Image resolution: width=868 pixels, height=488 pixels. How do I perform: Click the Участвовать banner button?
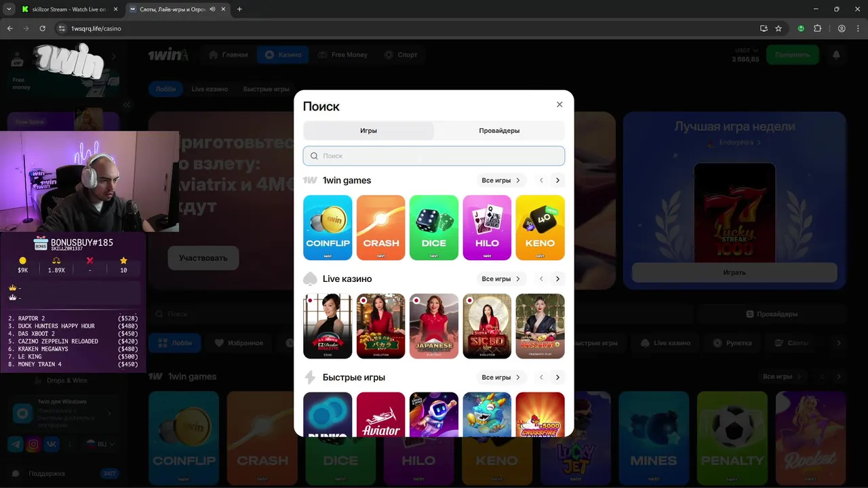point(203,258)
